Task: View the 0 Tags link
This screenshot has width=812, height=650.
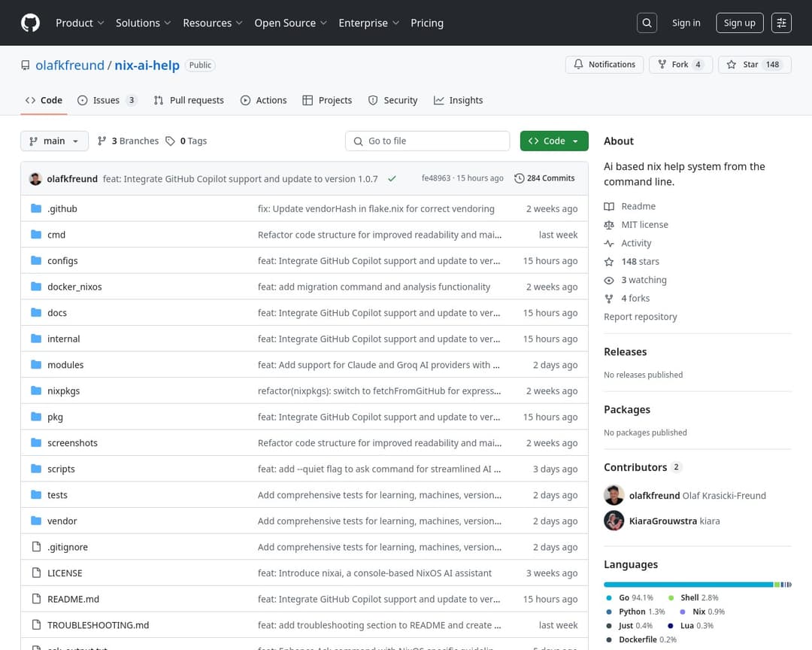Action: tap(186, 141)
